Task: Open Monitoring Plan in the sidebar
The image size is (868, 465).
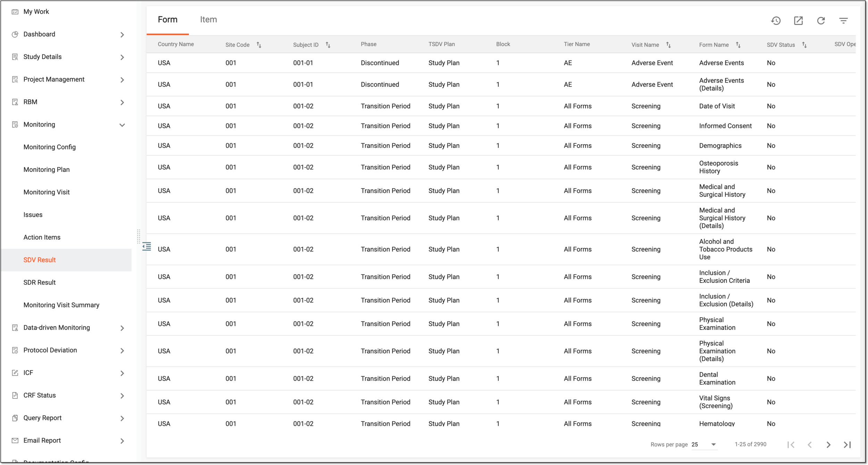Action: (x=47, y=170)
